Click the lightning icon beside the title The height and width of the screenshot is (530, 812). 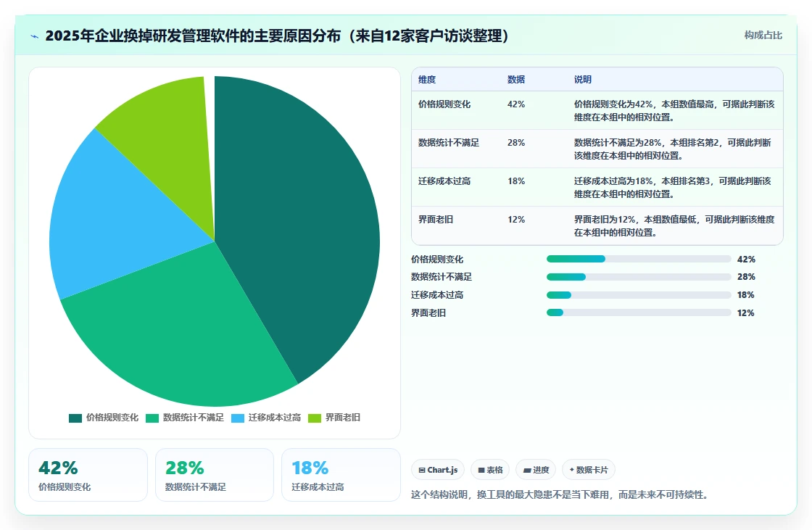click(x=35, y=36)
